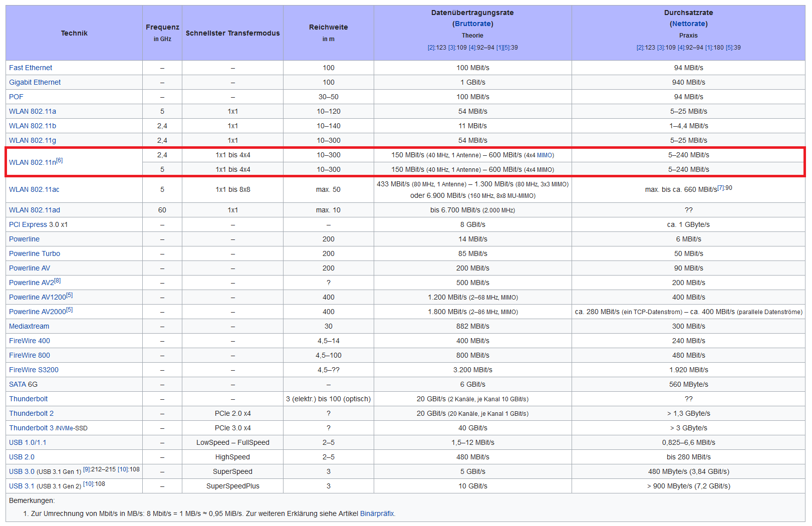Open the FireWire 400 link
This screenshot has height=526, width=812.
(30, 341)
